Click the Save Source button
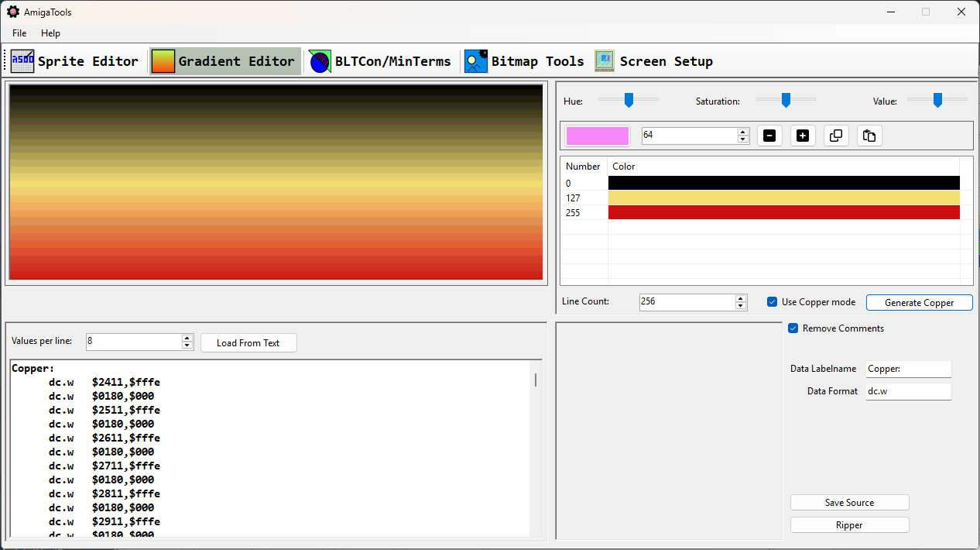The height and width of the screenshot is (550, 980). point(849,503)
